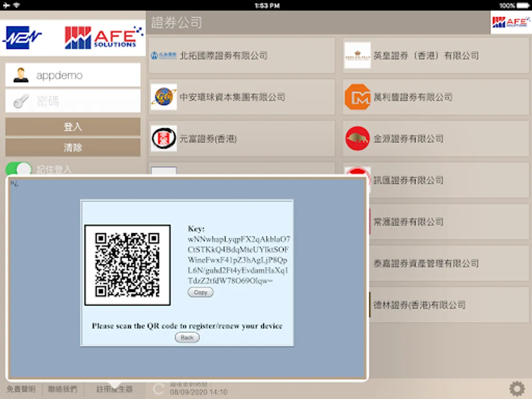Select 泰嘉證券資產管理有限公司
The width and height of the screenshot is (532, 399).
click(x=449, y=263)
